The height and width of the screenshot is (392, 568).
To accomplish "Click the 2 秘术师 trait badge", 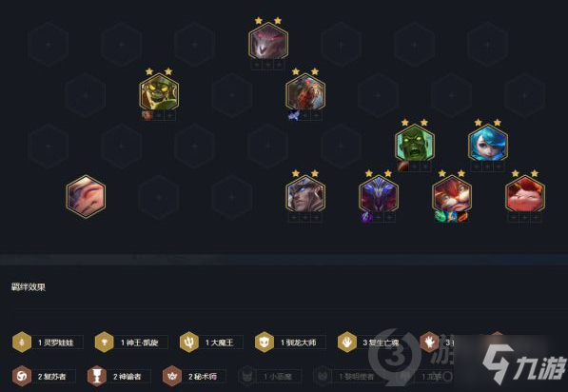I will (x=194, y=376).
